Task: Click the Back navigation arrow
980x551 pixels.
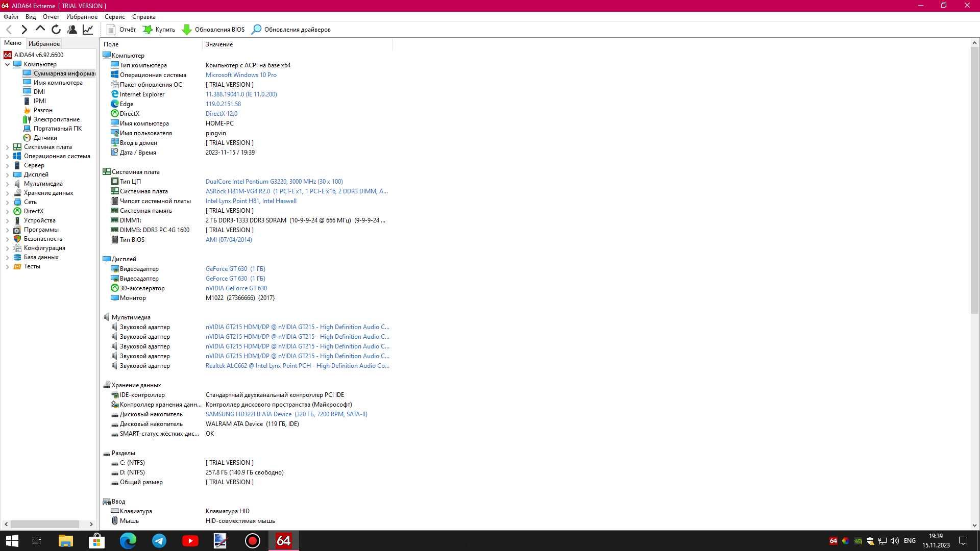Action: 9,30
